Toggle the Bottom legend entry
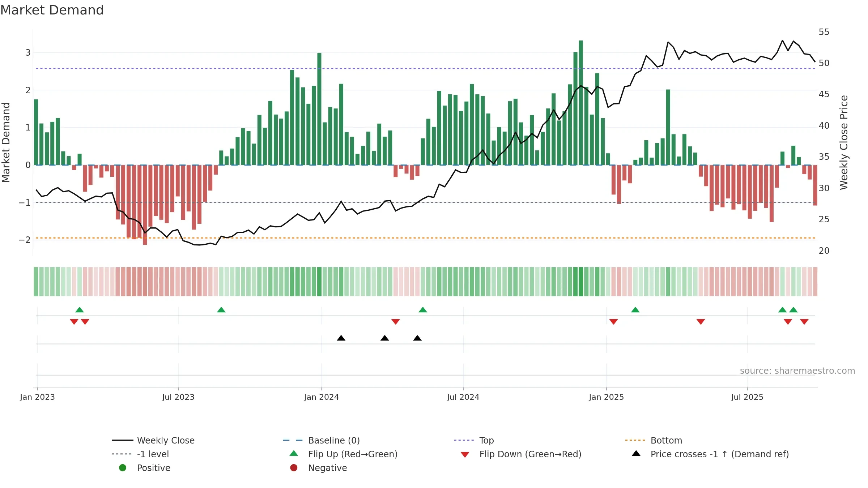This screenshot has height=488, width=868. coord(654,440)
